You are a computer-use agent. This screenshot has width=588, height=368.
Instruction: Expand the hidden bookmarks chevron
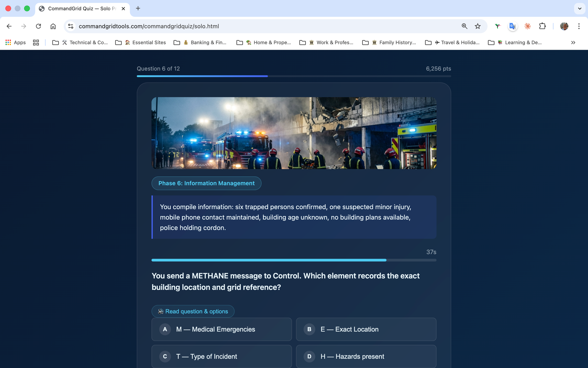[573, 42]
